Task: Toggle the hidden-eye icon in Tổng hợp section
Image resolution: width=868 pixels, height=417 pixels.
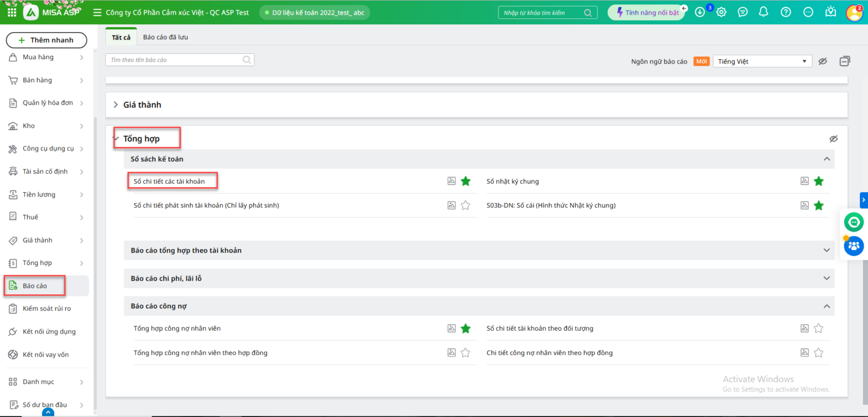Action: pos(833,139)
